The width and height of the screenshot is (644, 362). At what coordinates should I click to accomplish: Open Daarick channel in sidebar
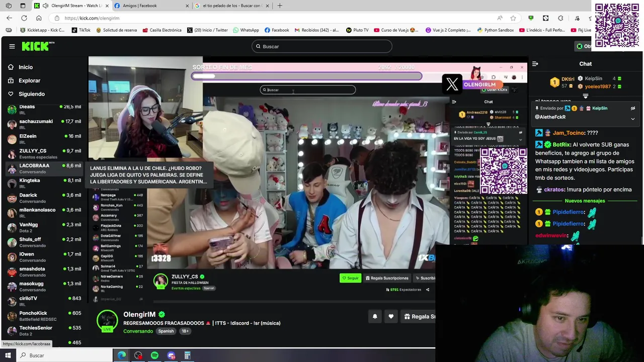[x=44, y=198]
